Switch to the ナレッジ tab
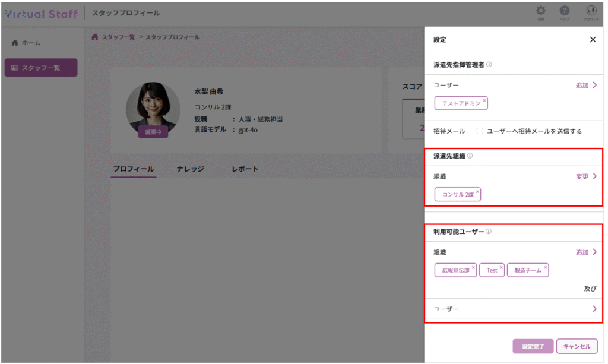 (x=190, y=169)
